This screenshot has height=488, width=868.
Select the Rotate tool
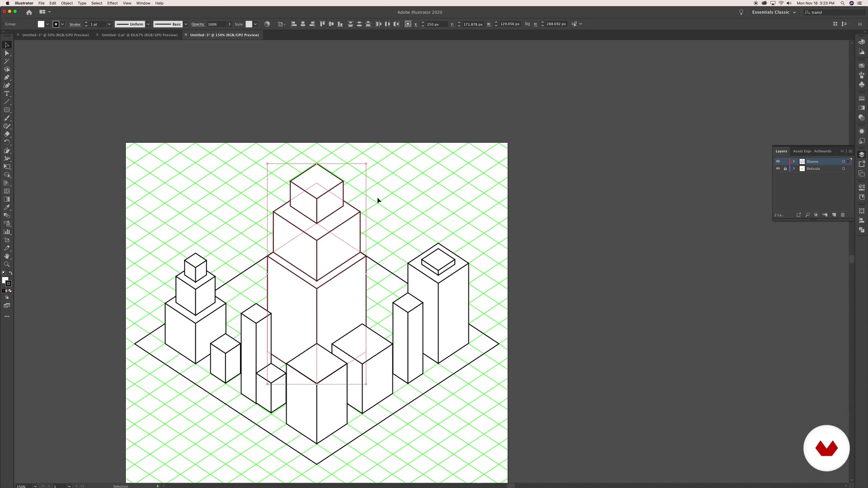click(x=7, y=142)
